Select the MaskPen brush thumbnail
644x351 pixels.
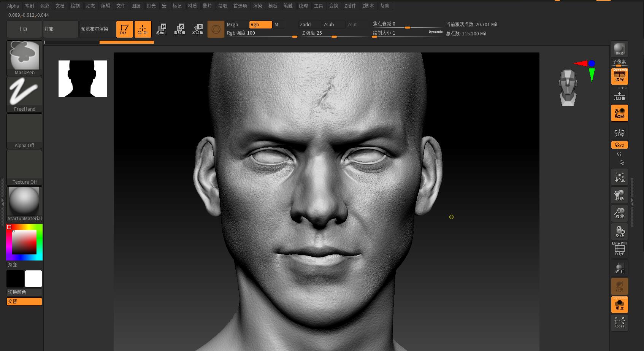point(24,58)
